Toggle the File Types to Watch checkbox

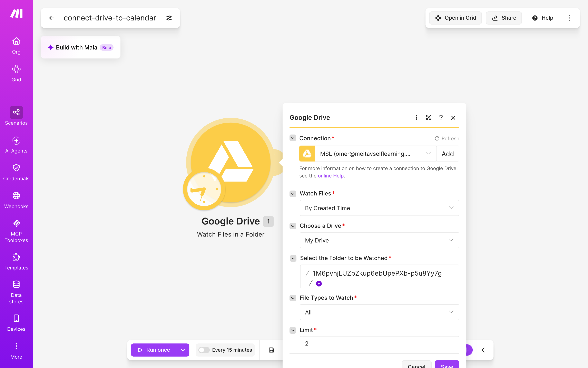coord(293,298)
